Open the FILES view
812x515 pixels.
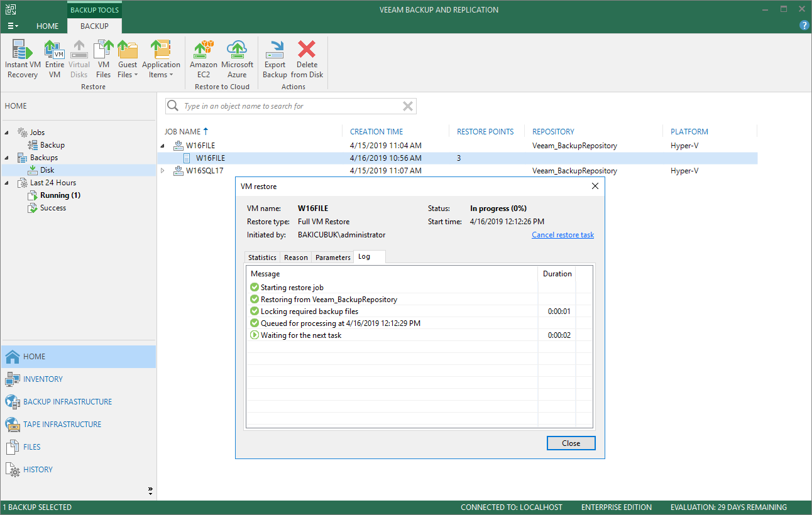coord(78,447)
